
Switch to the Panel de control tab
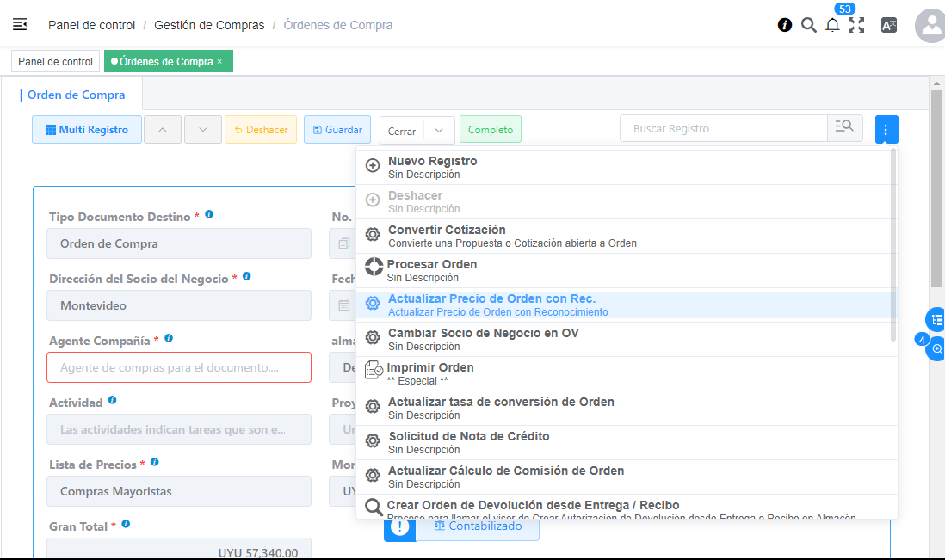tap(55, 62)
